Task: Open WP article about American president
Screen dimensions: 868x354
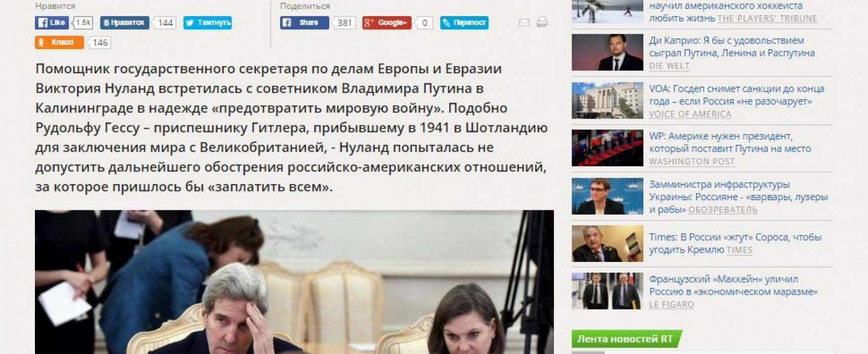Action: [x=730, y=142]
